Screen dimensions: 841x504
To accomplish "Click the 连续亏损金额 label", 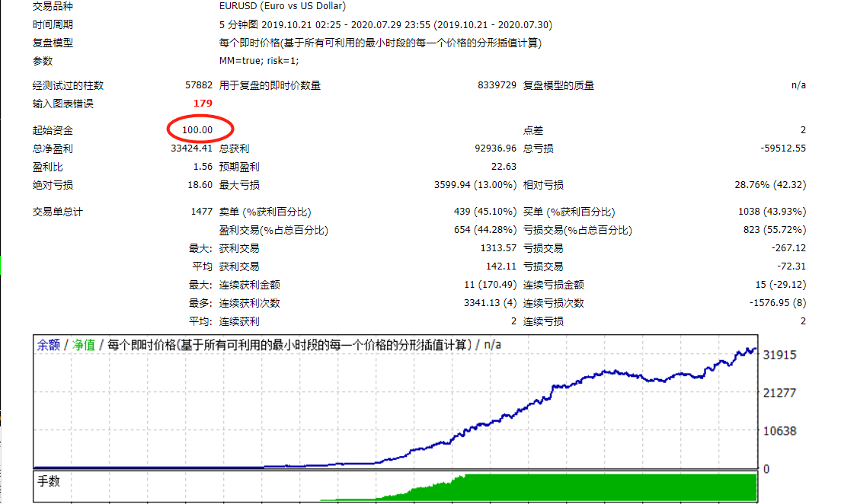I will [x=554, y=285].
